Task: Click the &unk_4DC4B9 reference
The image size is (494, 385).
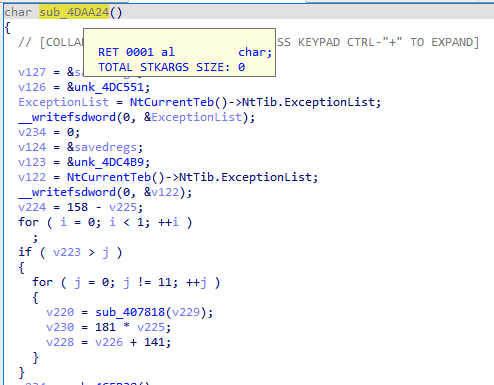Action: coord(105,162)
